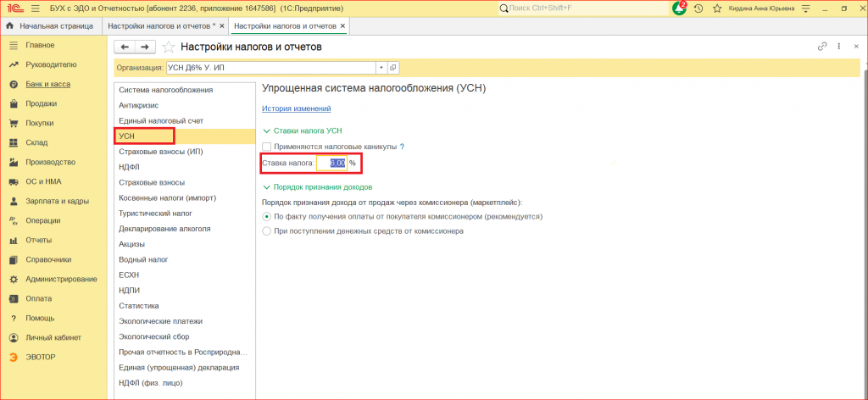Screen dimensions: 868x400
Task: Click the Справочники books icon
Action: (14, 259)
